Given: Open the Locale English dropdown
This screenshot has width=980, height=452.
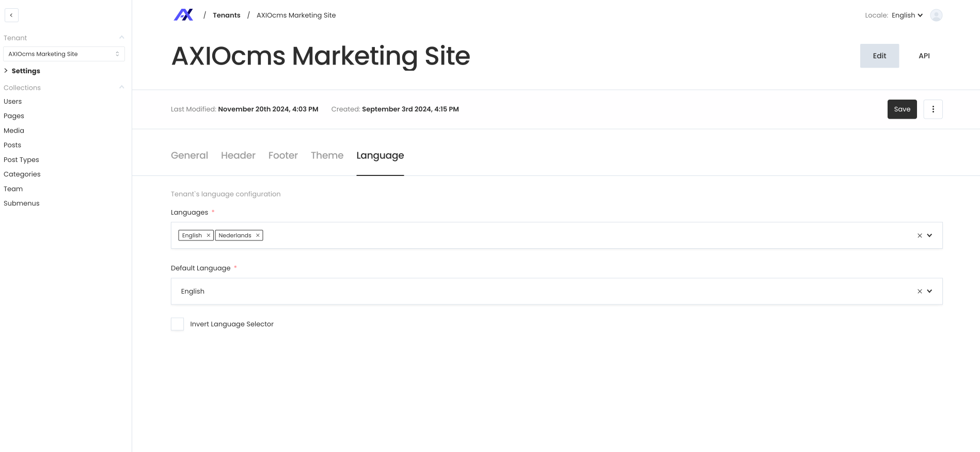Looking at the screenshot, I should [907, 15].
